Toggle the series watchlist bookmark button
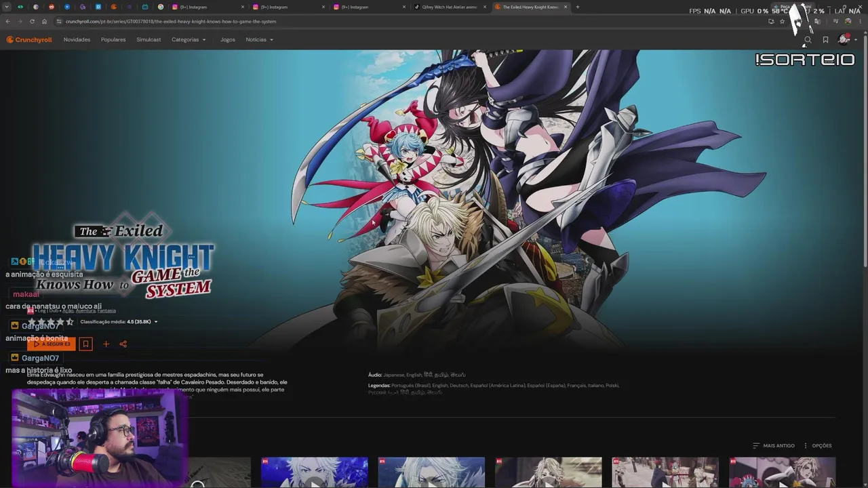 point(85,344)
